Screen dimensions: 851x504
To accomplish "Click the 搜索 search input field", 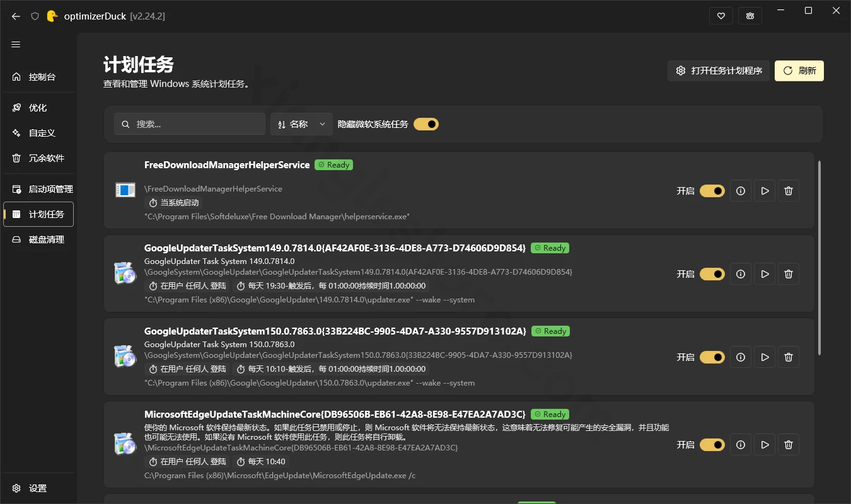I will tap(190, 124).
